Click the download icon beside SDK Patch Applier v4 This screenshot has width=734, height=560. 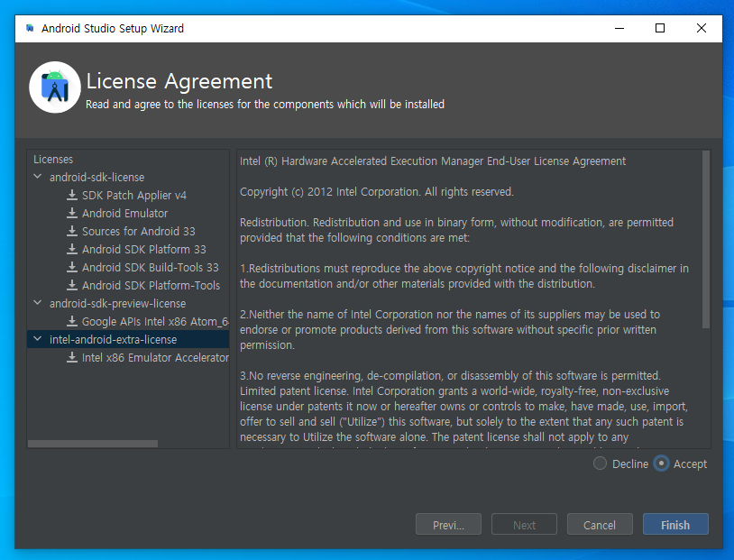[71, 195]
